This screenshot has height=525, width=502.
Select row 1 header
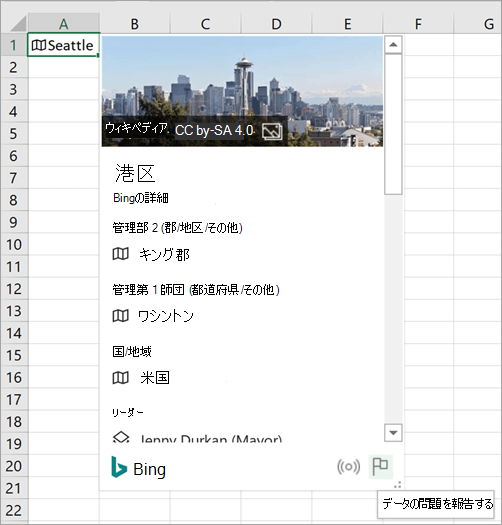click(x=14, y=45)
